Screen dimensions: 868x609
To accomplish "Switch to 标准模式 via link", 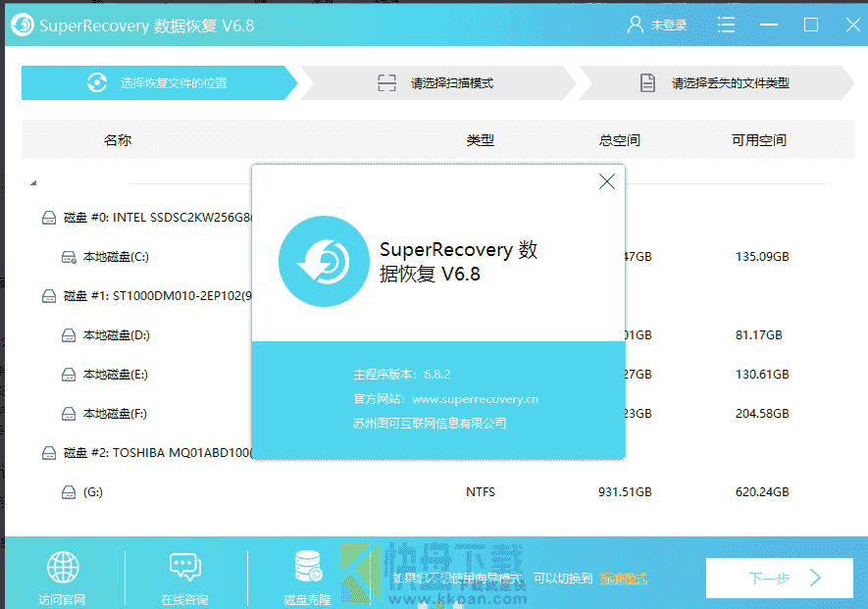I will tap(624, 579).
